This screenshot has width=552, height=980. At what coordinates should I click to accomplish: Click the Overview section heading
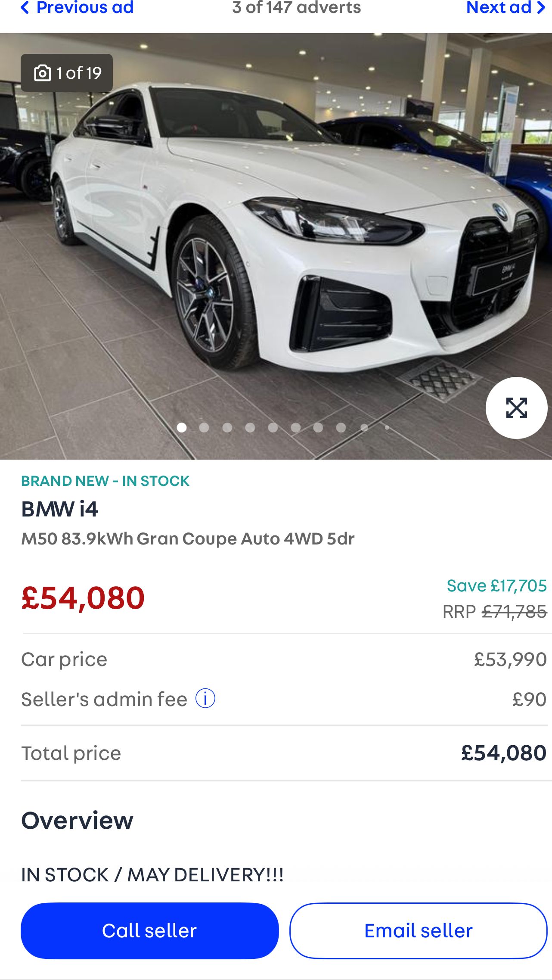coord(78,820)
